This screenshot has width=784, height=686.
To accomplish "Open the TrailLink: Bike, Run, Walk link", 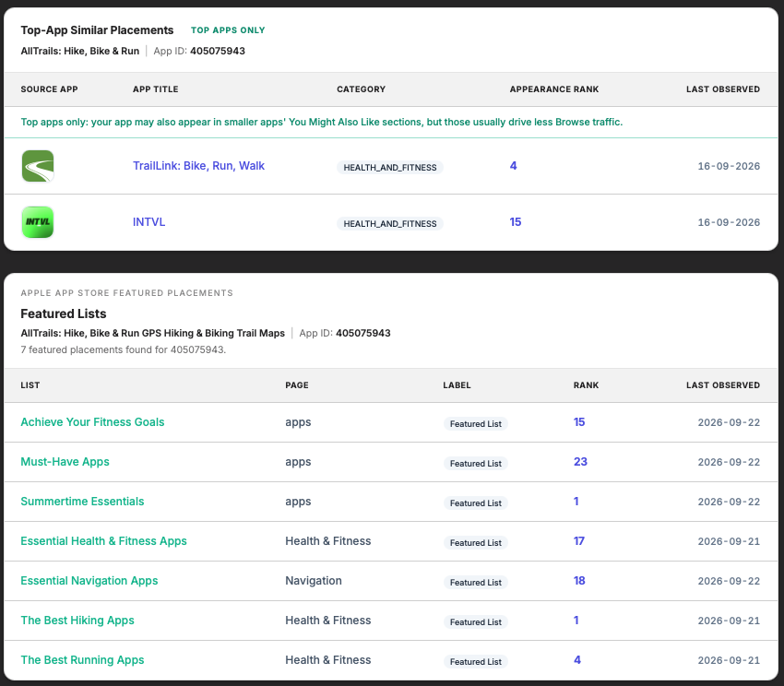I will click(x=198, y=166).
